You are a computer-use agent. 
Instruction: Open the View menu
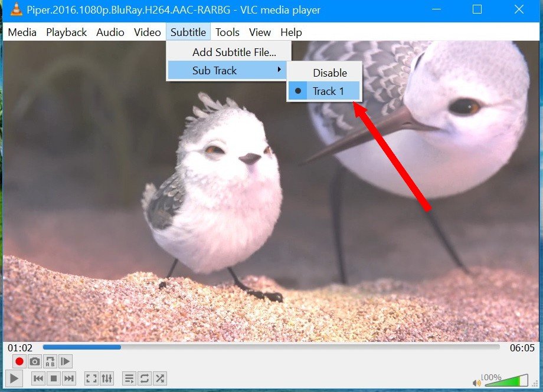[x=260, y=32]
